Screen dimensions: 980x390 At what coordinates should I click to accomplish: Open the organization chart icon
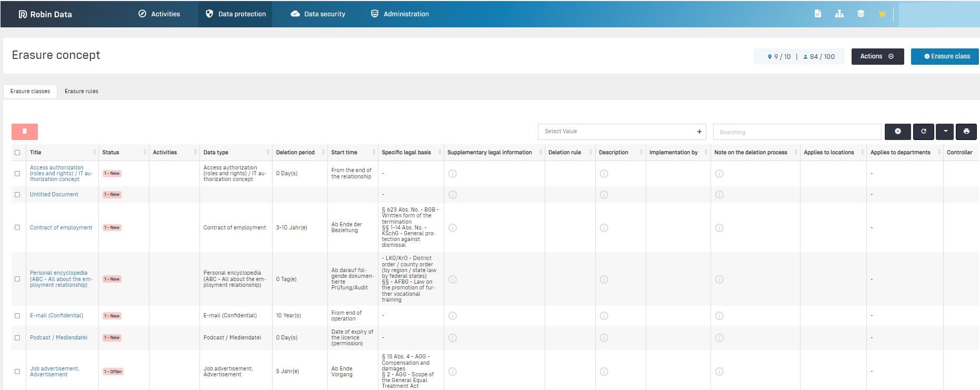point(839,14)
